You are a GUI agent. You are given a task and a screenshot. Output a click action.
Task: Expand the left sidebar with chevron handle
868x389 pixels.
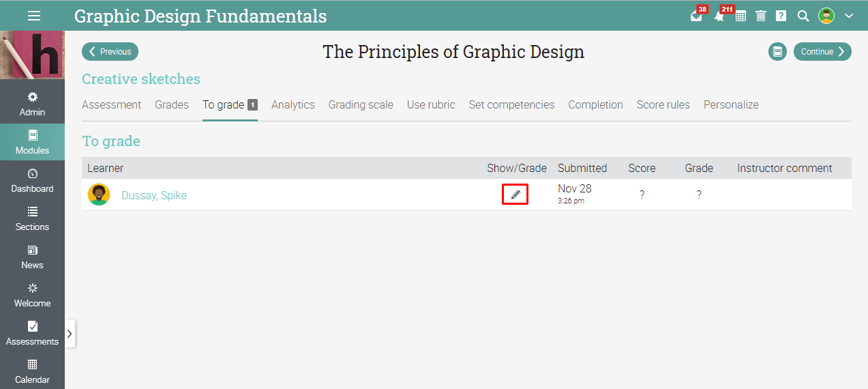tap(70, 334)
